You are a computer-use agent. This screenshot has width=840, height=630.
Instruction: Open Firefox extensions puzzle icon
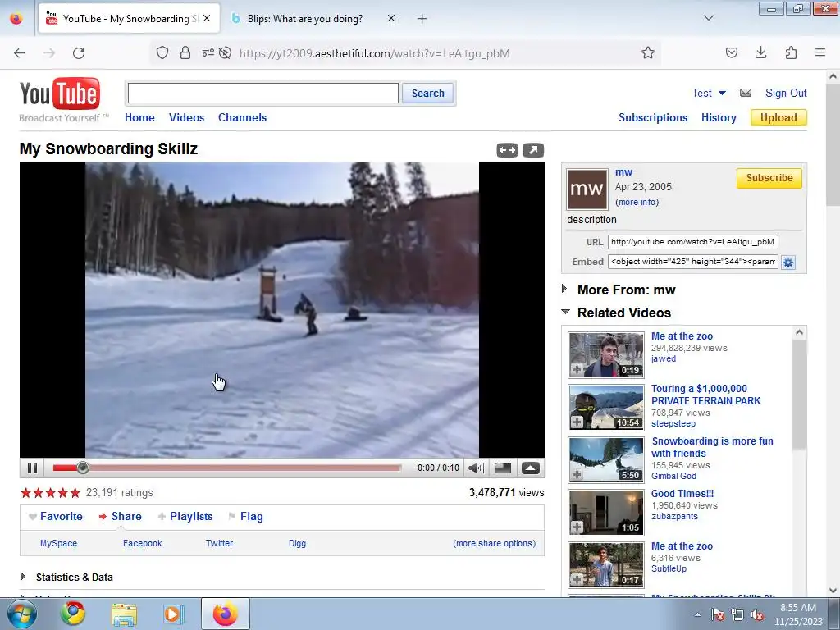tap(791, 52)
